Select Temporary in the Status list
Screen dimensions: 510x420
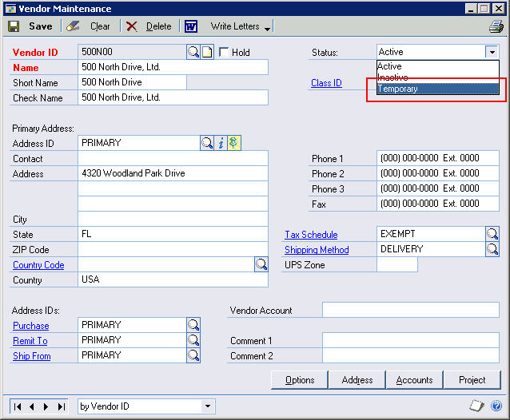coord(438,89)
